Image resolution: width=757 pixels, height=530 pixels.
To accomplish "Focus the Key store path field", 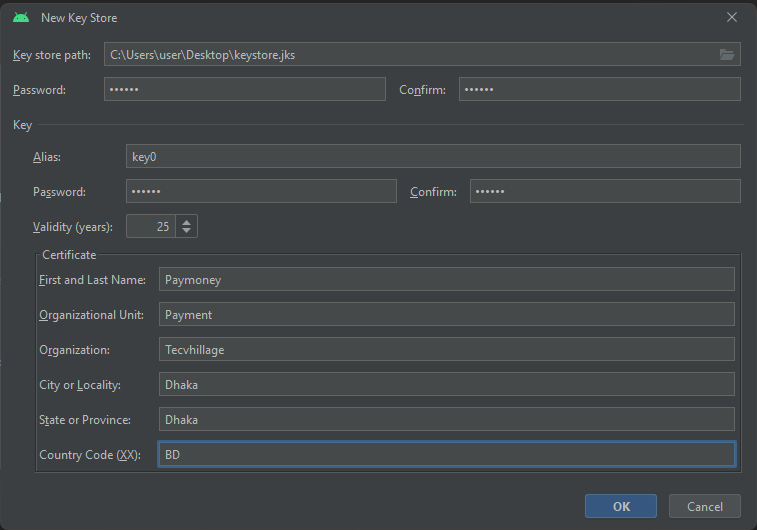I will (408, 54).
